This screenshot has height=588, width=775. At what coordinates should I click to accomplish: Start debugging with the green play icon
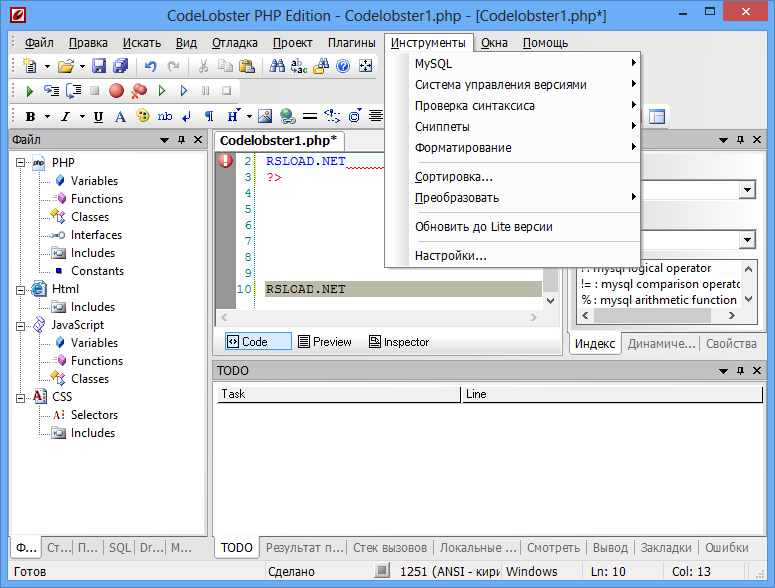[30, 91]
